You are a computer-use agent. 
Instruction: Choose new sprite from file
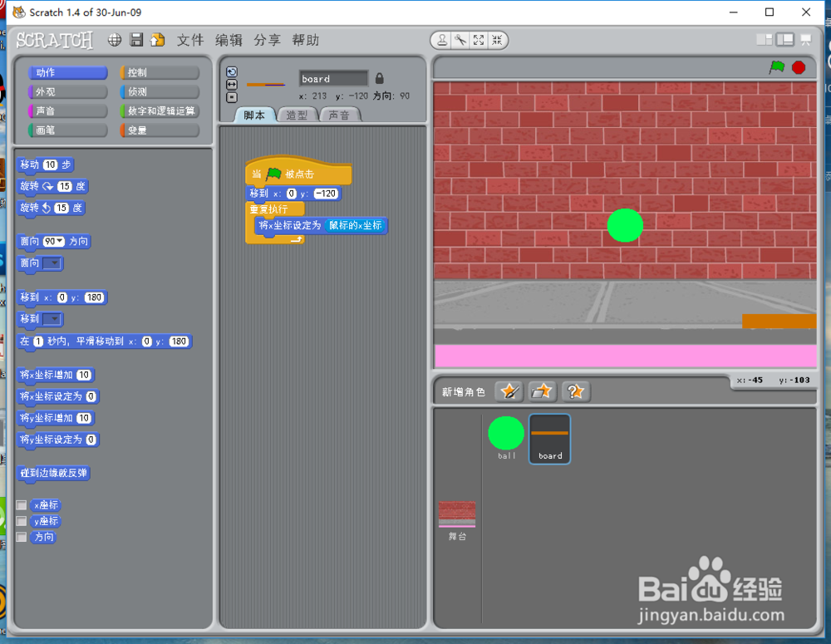tap(542, 391)
